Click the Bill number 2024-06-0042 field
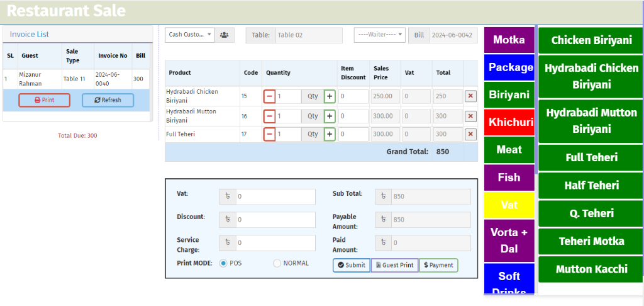Viewport: 644px width, 306px height. [454, 35]
